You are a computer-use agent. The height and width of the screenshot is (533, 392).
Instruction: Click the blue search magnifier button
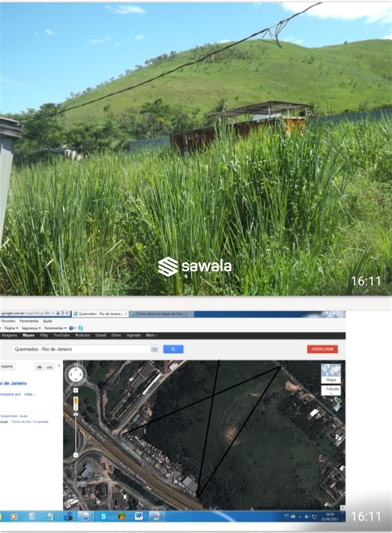coord(173,349)
